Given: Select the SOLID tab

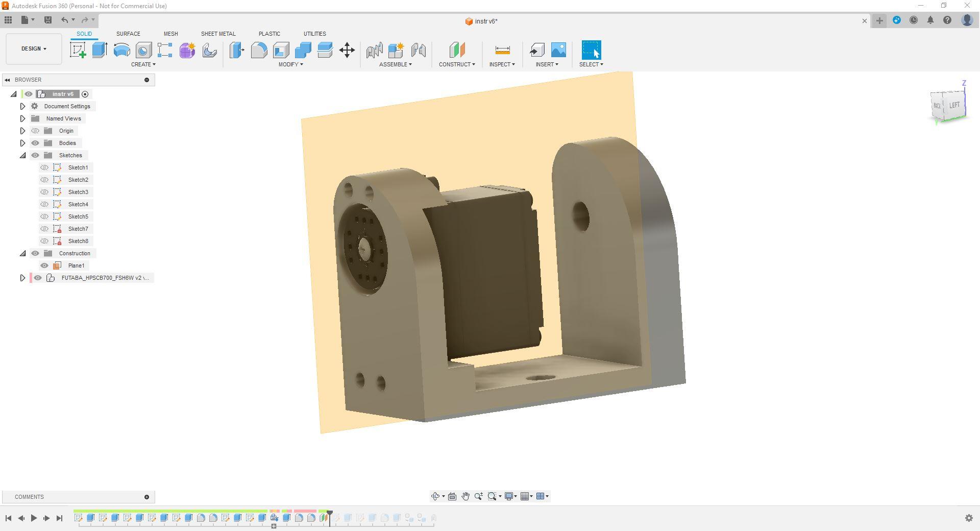Looking at the screenshot, I should tap(84, 34).
